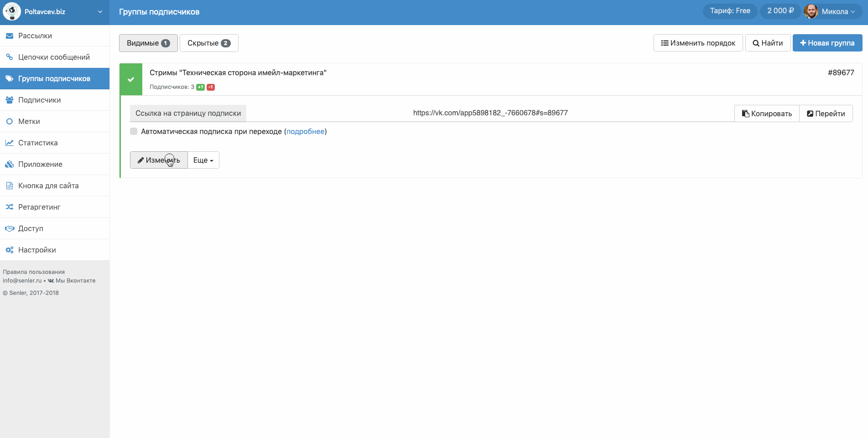This screenshot has height=438, width=868.
Task: Click the Кнопка для сайта icon
Action: 9,186
